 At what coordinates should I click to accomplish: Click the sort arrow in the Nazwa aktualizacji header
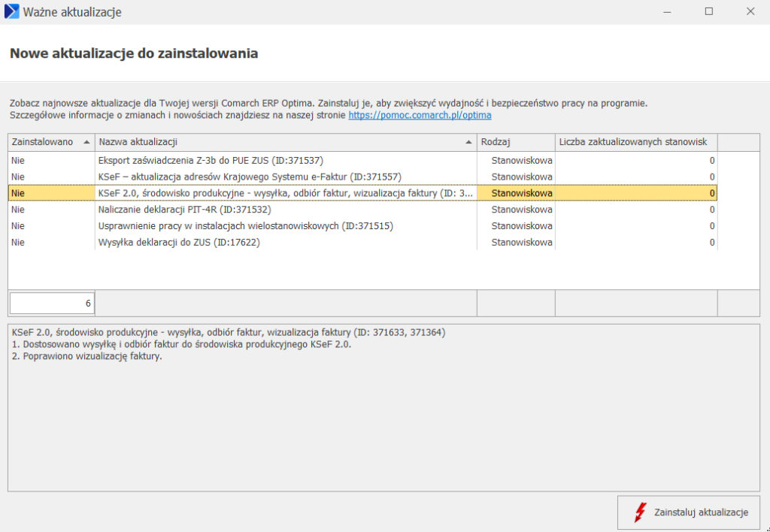[x=469, y=142]
